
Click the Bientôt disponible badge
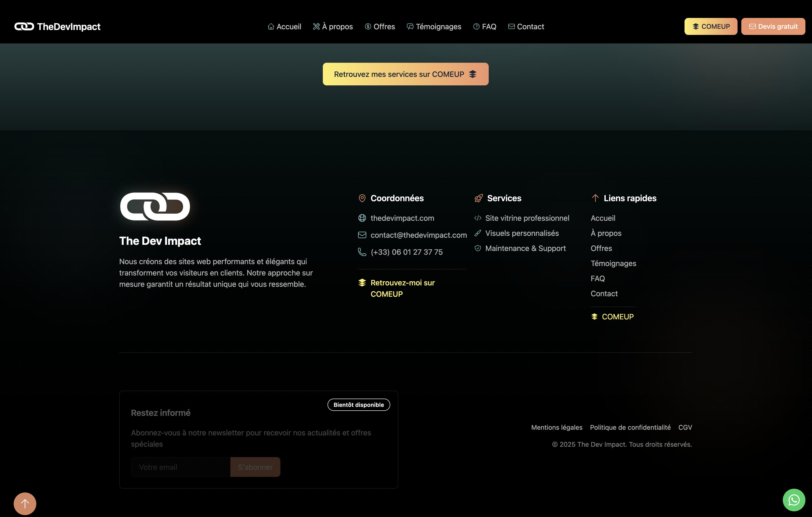coord(358,405)
